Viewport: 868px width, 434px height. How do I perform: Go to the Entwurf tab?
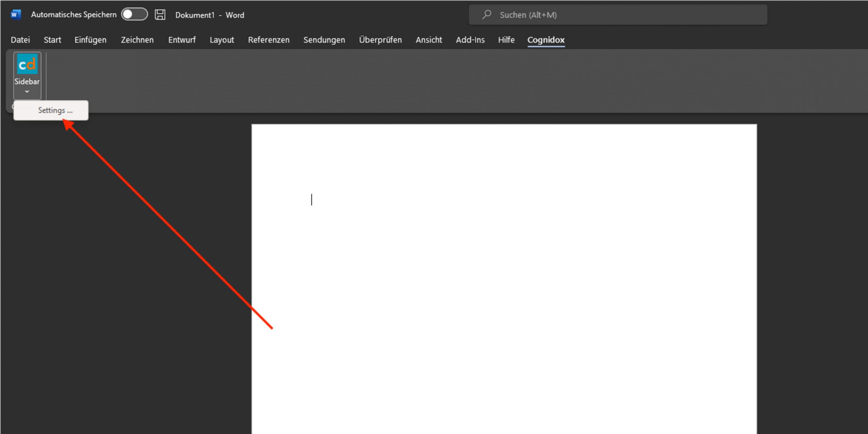click(182, 40)
